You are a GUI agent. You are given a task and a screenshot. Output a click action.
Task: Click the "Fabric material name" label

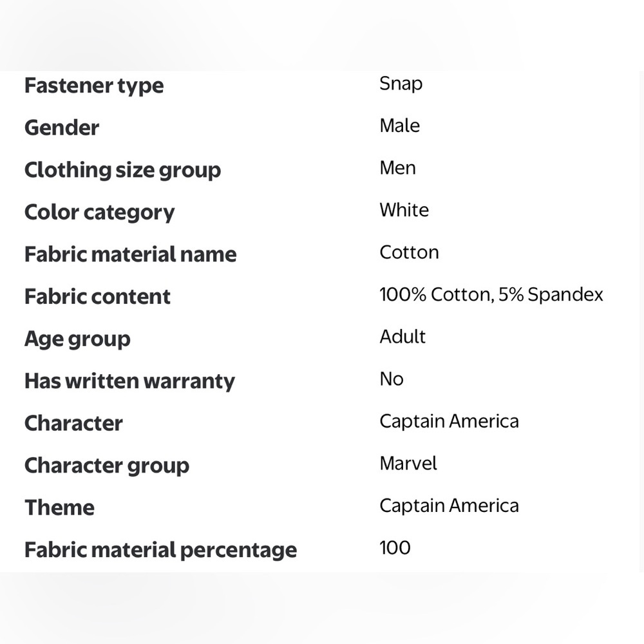pyautogui.click(x=130, y=254)
